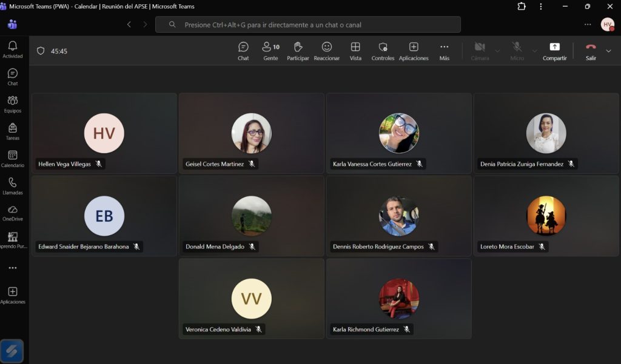621x364 pixels.
Task: Open the Más actions menu
Action: click(444, 51)
